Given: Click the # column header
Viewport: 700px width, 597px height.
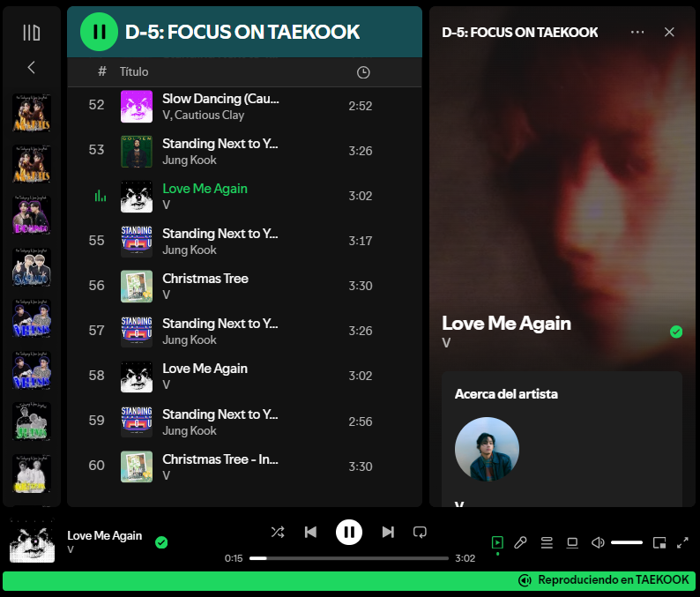Looking at the screenshot, I should click(x=102, y=71).
